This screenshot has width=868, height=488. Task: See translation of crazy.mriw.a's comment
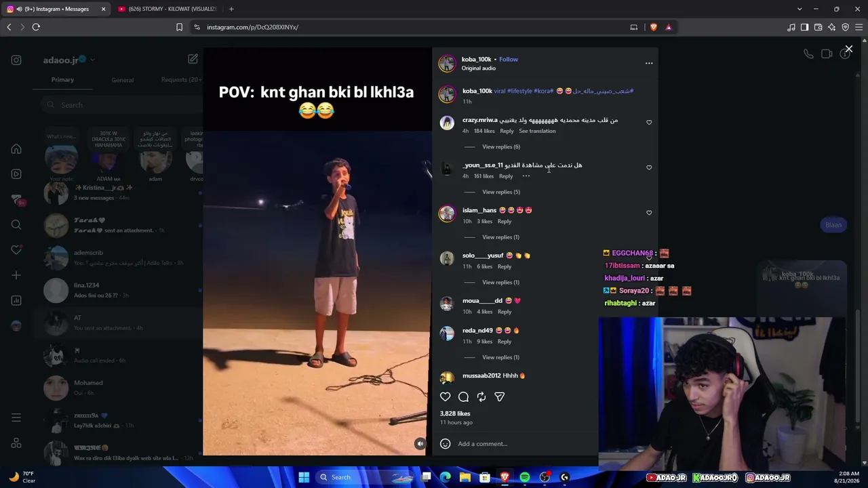(x=537, y=131)
